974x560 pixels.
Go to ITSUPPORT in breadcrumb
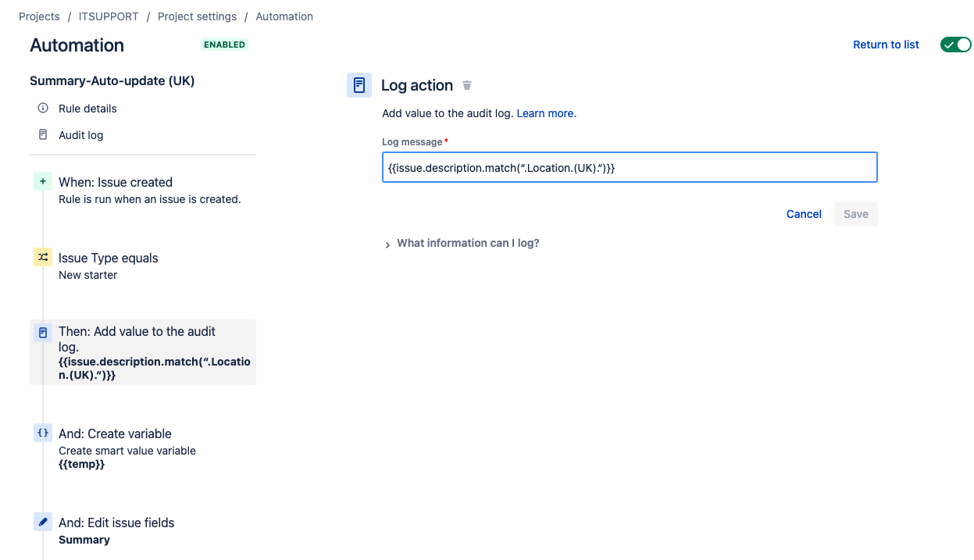coord(110,16)
